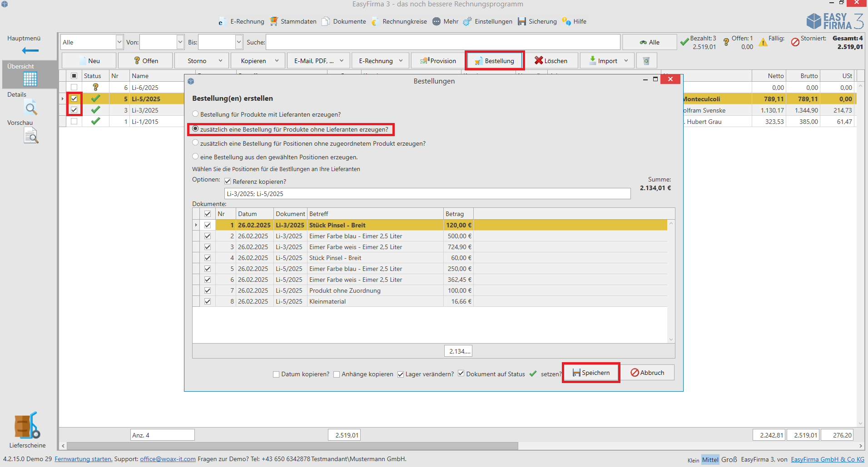Uncheck row checkbox for Li-5/2025
The height and width of the screenshot is (467, 868).
[74, 98]
